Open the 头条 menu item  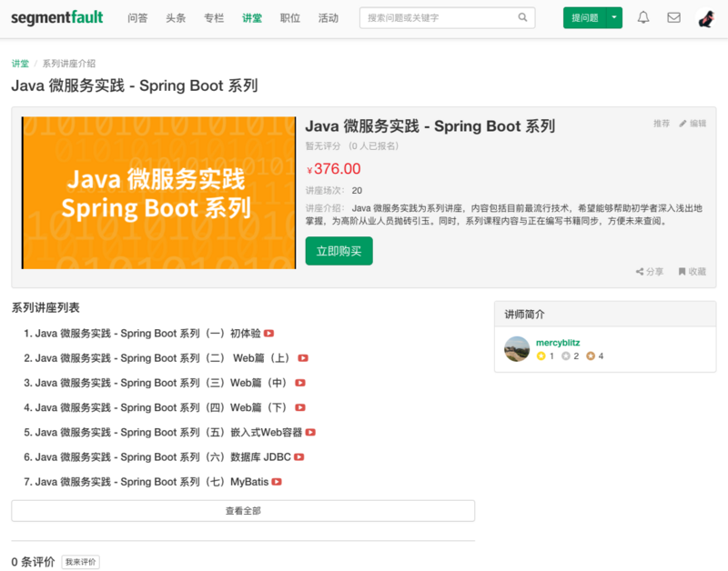pyautogui.click(x=176, y=17)
